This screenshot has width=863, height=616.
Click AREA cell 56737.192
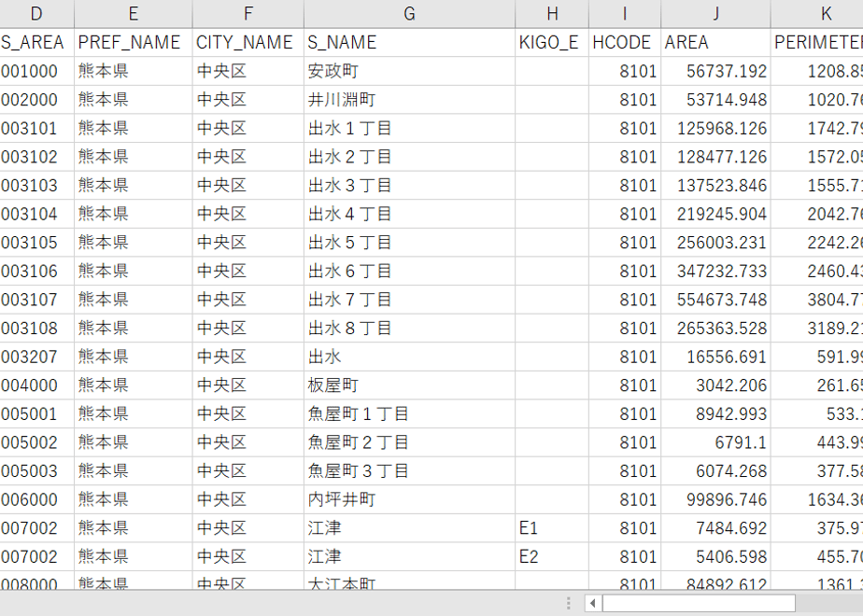coord(715,71)
